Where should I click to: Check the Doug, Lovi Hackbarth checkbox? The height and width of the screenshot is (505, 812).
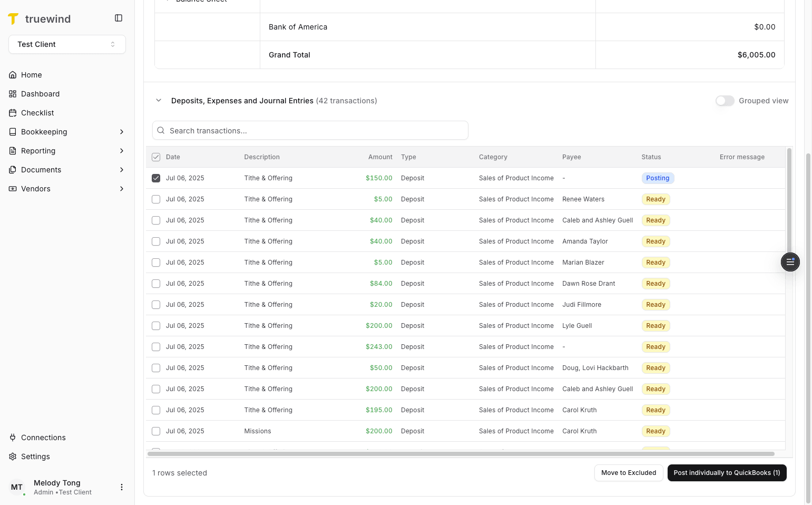click(x=156, y=368)
